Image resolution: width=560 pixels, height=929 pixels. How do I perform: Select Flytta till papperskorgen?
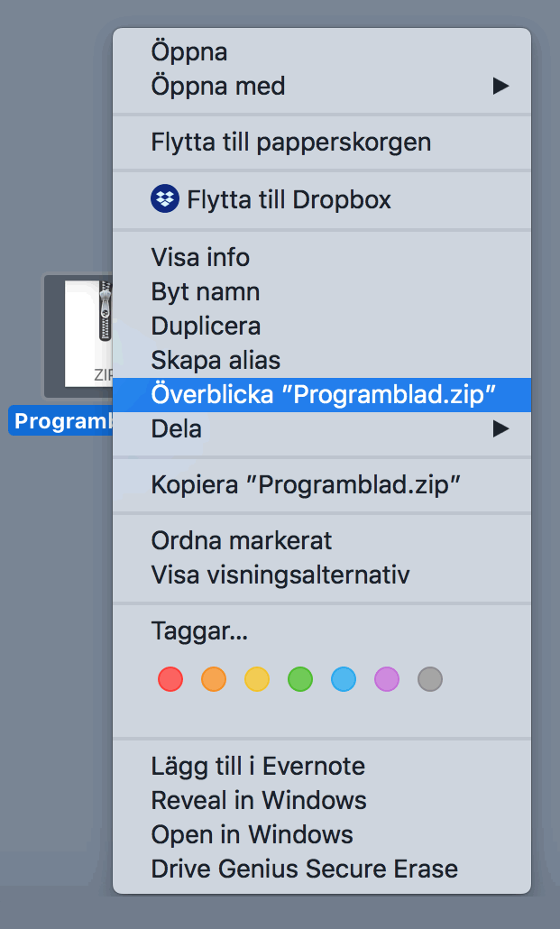[x=290, y=143]
